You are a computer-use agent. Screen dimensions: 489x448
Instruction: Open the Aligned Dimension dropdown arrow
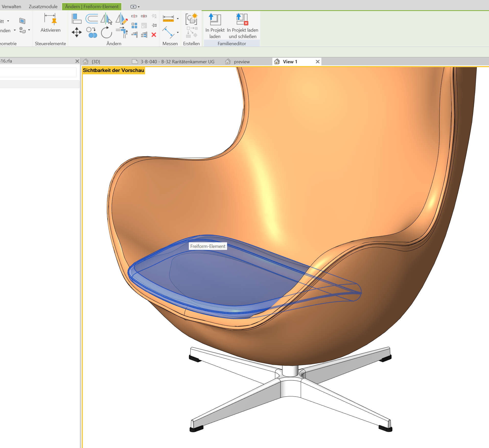(178, 19)
